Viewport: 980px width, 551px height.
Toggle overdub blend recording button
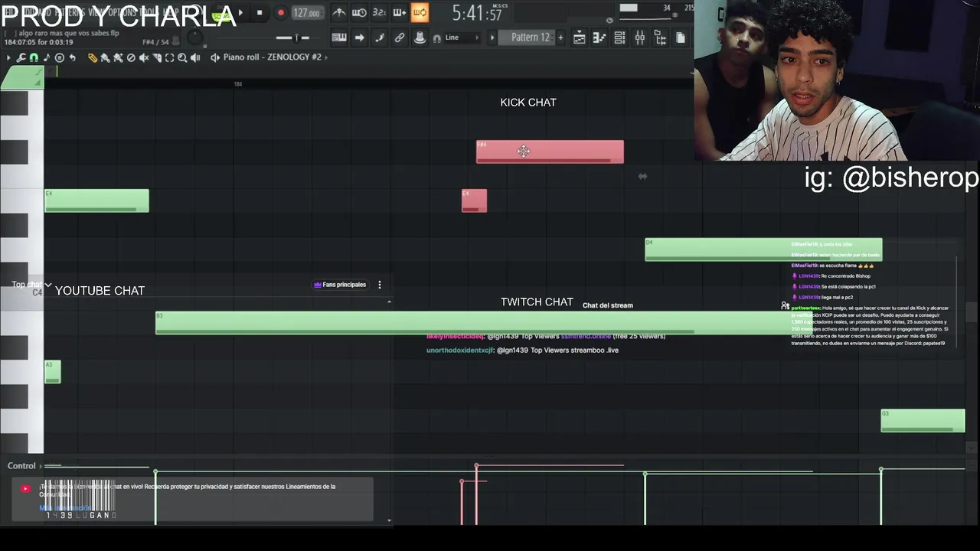(399, 12)
